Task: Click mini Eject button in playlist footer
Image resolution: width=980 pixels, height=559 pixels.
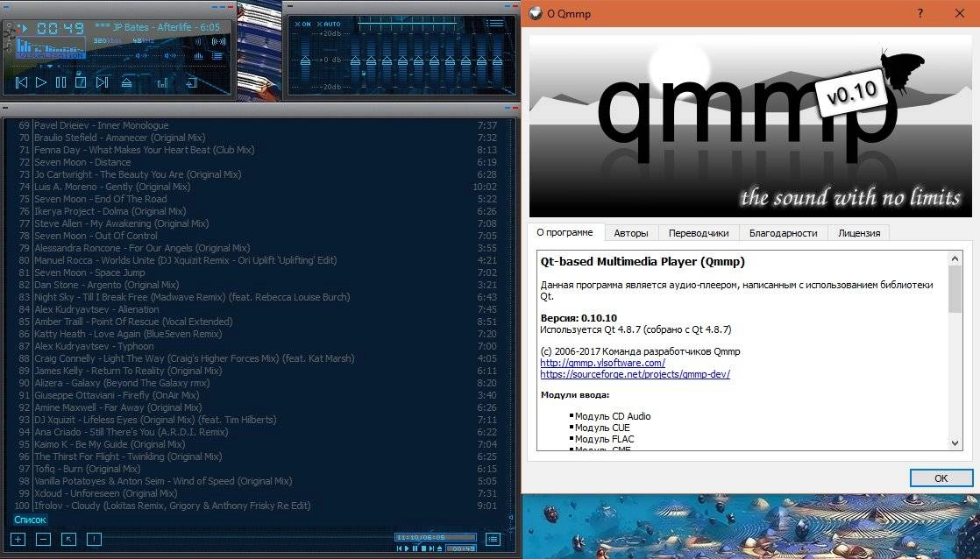Action: point(439,548)
